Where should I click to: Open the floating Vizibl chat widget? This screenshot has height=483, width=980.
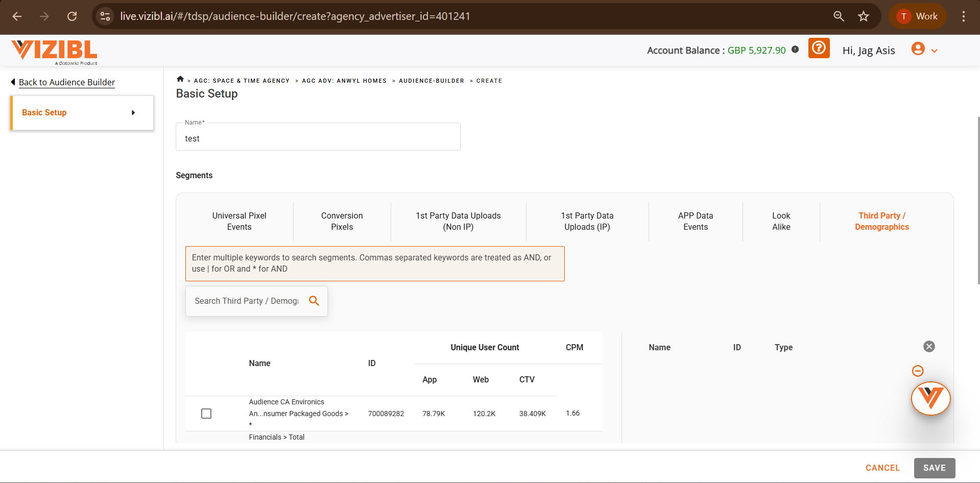coord(930,399)
